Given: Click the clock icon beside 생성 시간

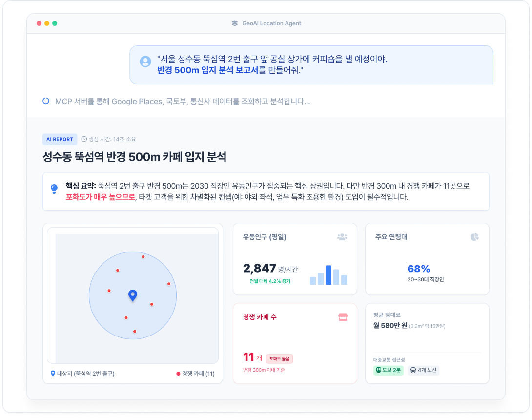Looking at the screenshot, I should click(x=84, y=139).
